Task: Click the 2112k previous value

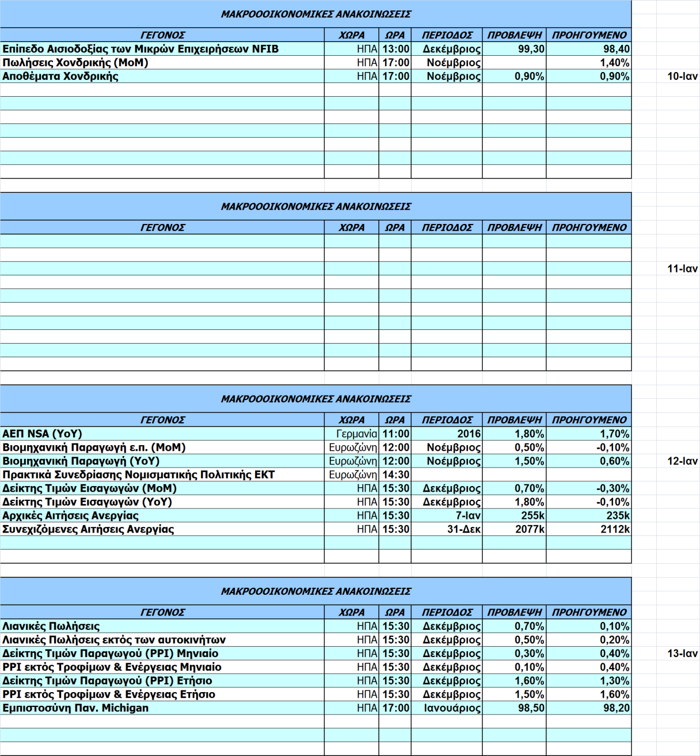Action: 589,529
